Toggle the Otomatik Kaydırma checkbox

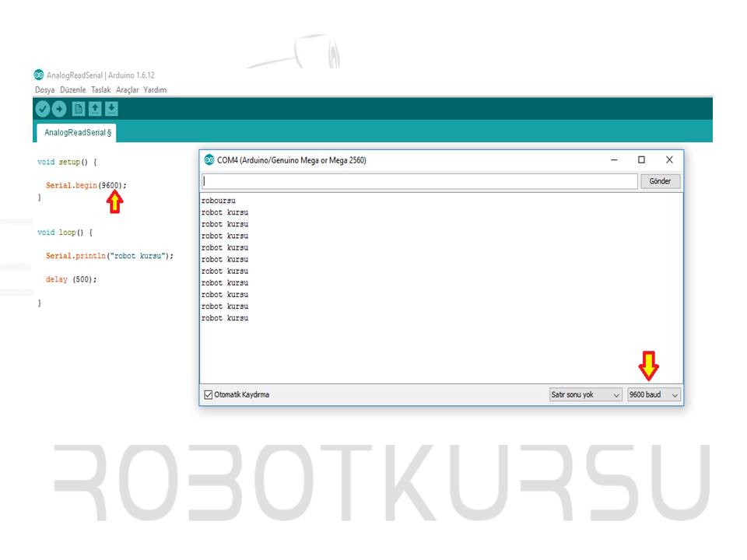click(208, 395)
